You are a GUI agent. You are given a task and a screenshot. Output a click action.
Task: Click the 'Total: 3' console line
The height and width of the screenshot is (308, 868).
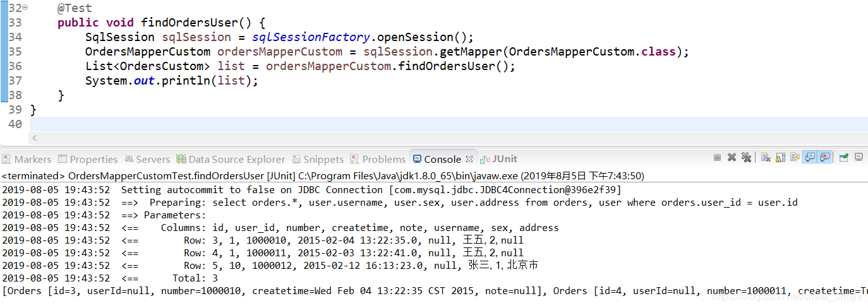(x=110, y=278)
